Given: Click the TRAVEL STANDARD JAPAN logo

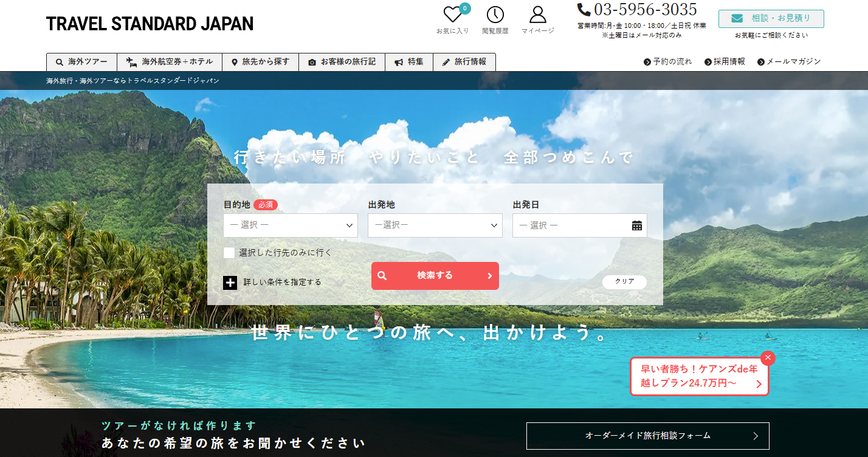Looking at the screenshot, I should coord(150,24).
